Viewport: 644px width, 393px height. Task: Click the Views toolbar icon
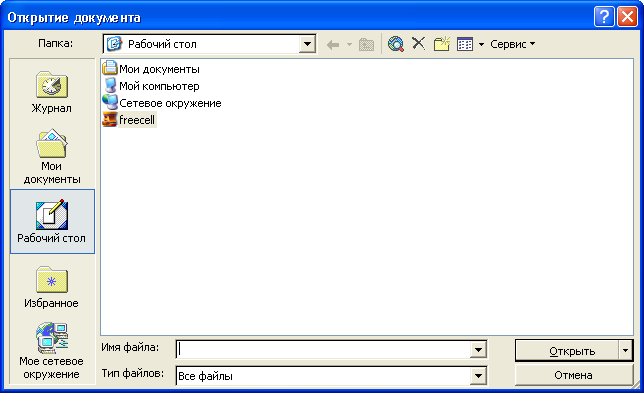click(465, 44)
